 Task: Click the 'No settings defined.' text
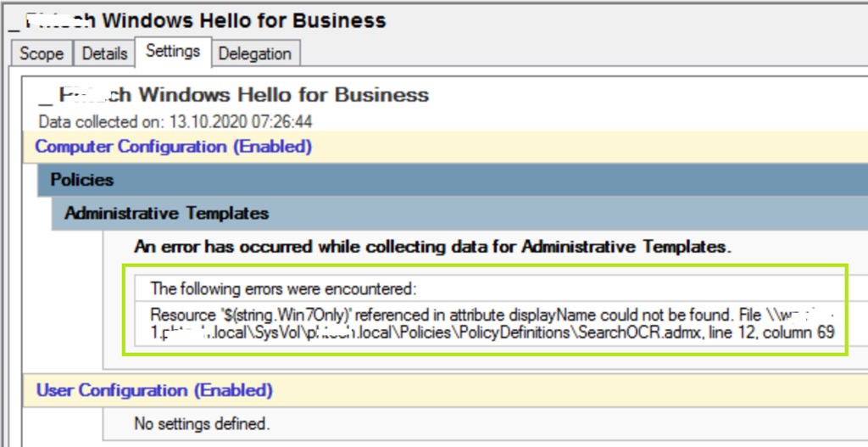tap(202, 422)
